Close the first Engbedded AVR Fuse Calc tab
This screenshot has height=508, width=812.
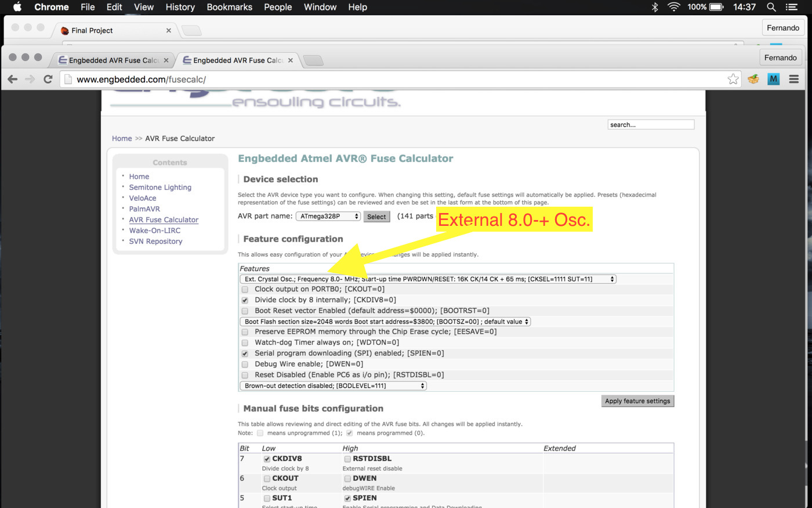click(166, 60)
